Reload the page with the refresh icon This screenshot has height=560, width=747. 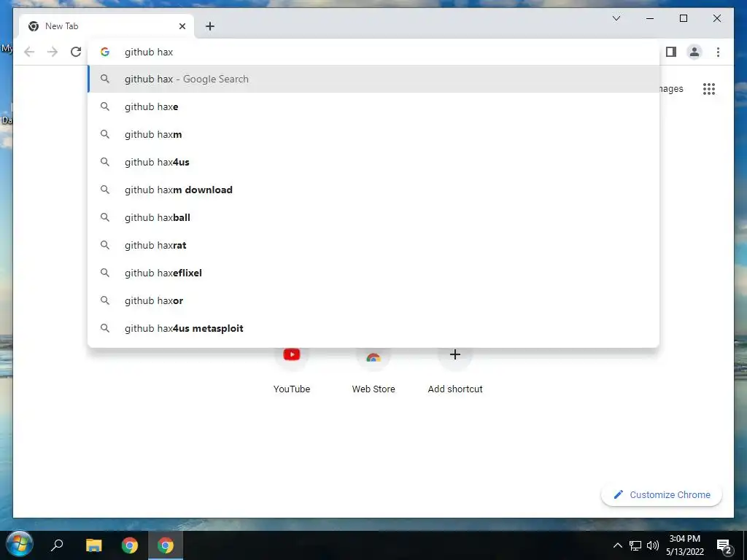click(76, 52)
